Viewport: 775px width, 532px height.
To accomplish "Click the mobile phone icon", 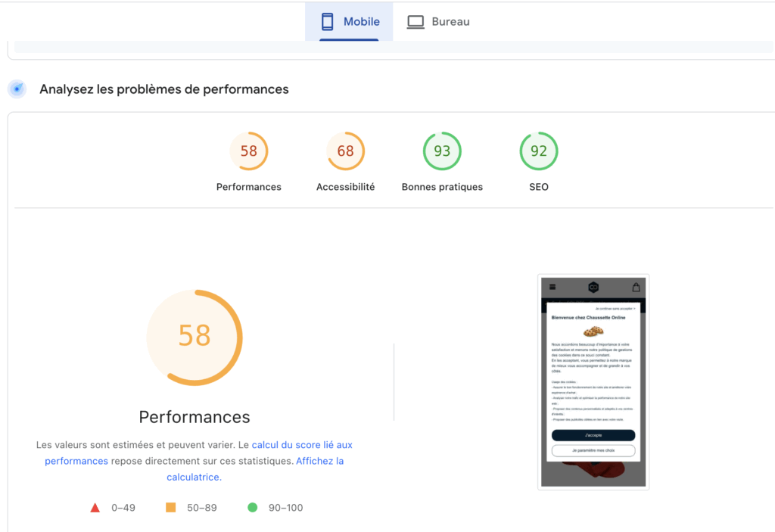I will coord(327,22).
